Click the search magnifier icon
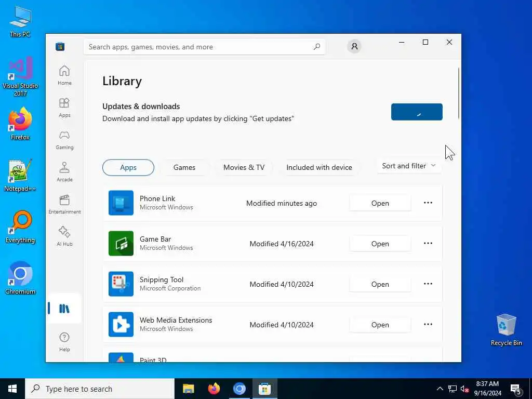The height and width of the screenshot is (399, 532). (317, 47)
